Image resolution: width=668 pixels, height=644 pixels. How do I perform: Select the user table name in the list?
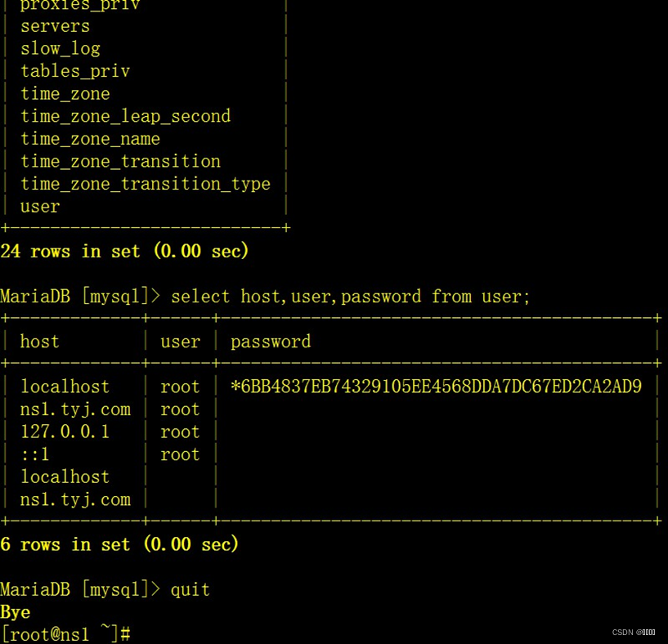pyautogui.click(x=39, y=206)
